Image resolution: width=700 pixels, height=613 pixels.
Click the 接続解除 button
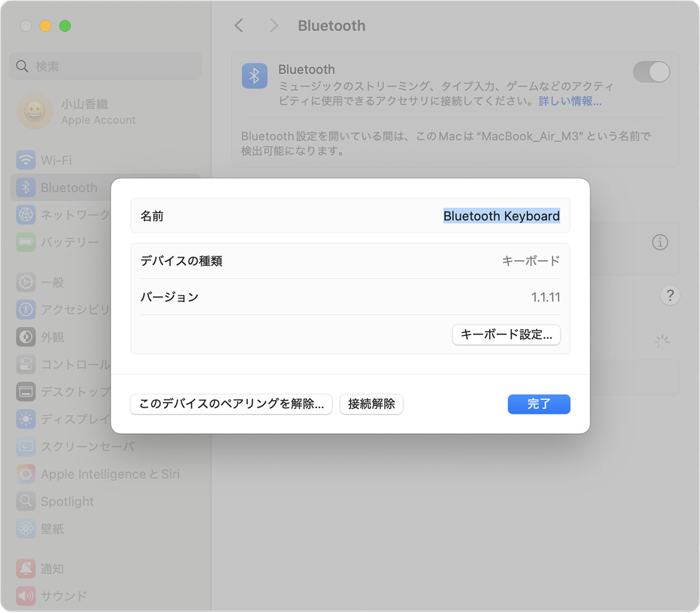coord(372,404)
